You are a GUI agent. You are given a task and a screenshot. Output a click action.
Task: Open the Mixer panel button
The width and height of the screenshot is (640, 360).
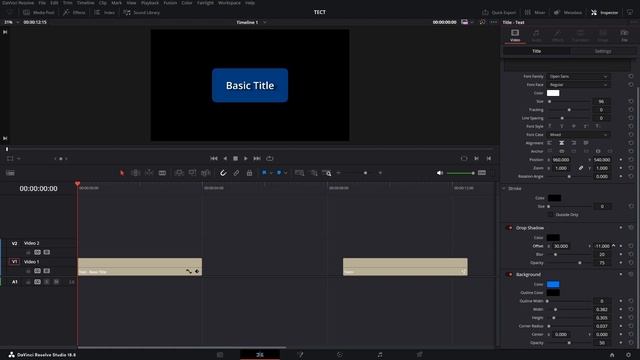pos(535,13)
